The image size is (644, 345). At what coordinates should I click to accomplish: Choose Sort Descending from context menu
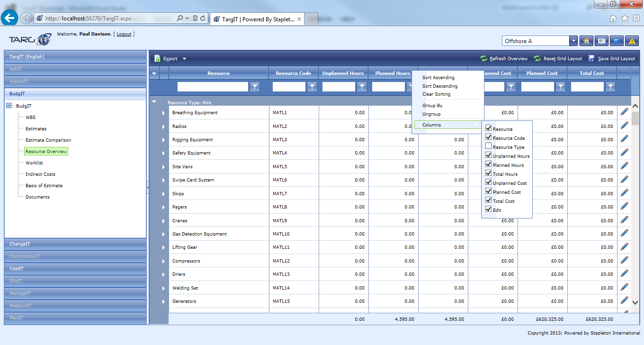439,86
